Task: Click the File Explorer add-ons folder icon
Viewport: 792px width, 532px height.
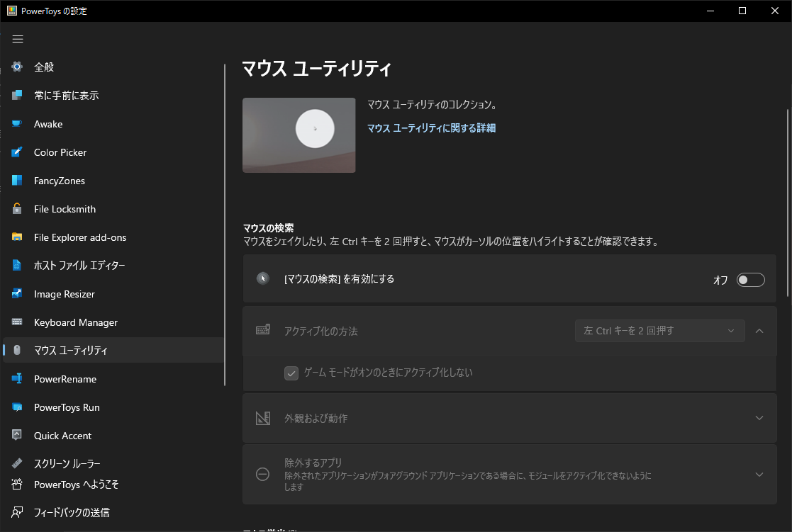Action: click(x=17, y=237)
